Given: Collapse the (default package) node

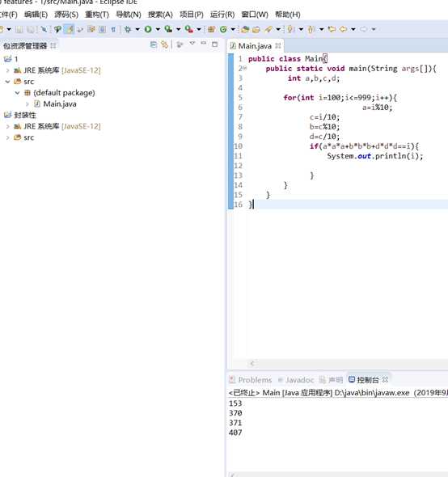Looking at the screenshot, I should coord(18,93).
